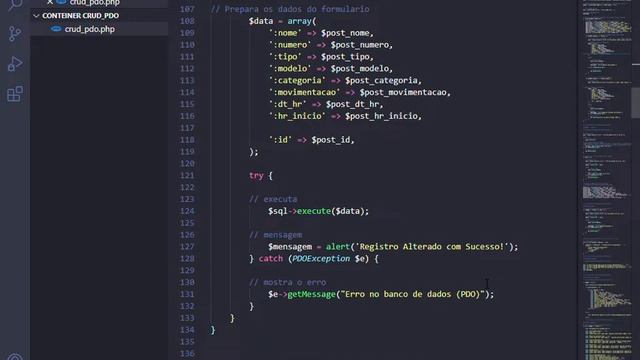The image size is (640, 360).
Task: Click 'PDOException' type on line 128
Action: click(321, 259)
